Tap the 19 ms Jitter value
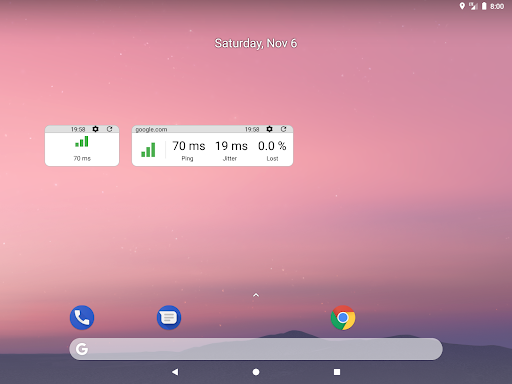This screenshot has height=384, width=512. pyautogui.click(x=231, y=146)
